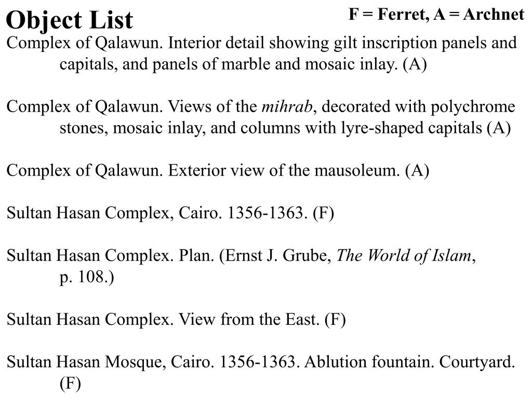This screenshot has height=399, width=532.
Task: Select the Sultan Hasan Complex Plan entry
Action: coord(241,266)
